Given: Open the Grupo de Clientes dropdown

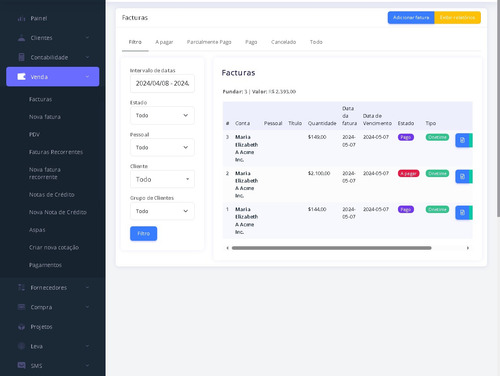Looking at the screenshot, I should [x=162, y=211].
